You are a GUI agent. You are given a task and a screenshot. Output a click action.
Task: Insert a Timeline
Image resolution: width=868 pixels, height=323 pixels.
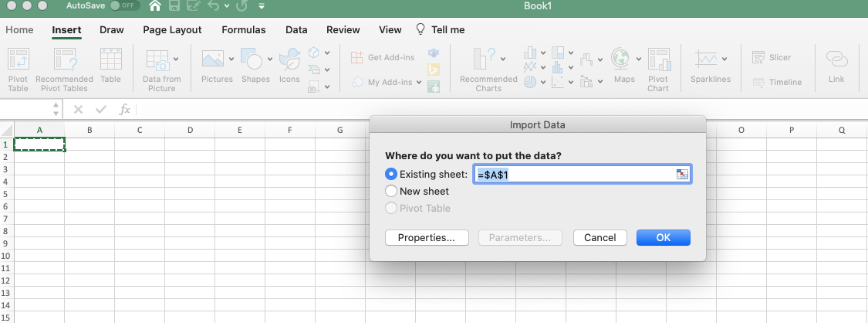click(x=777, y=82)
